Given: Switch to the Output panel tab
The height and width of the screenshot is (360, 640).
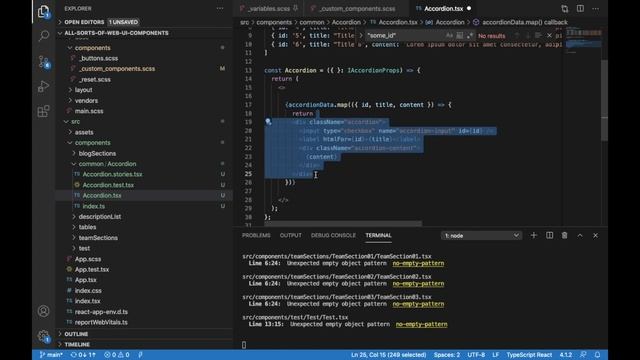Looking at the screenshot, I should (291, 236).
